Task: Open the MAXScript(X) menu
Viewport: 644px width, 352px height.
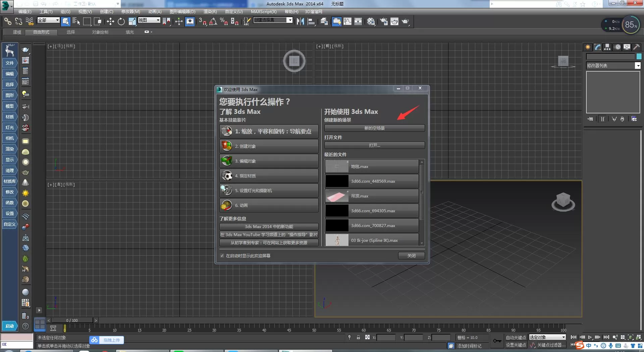Action: point(264,12)
